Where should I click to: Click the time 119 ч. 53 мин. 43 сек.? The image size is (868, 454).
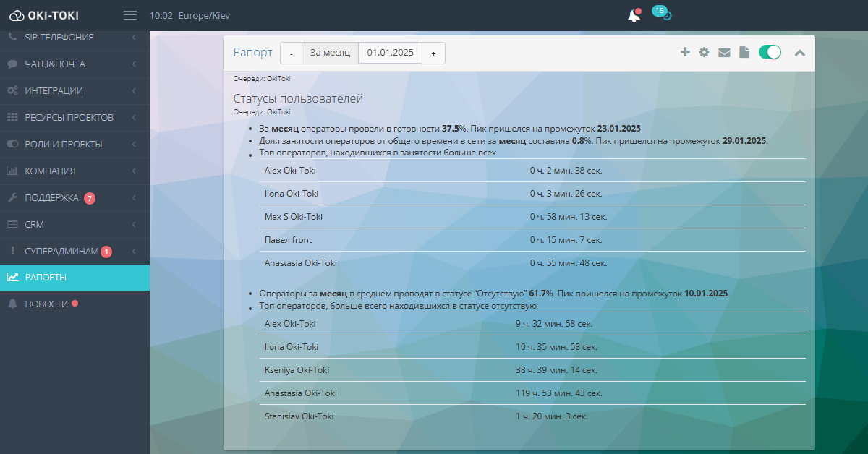pyautogui.click(x=559, y=393)
